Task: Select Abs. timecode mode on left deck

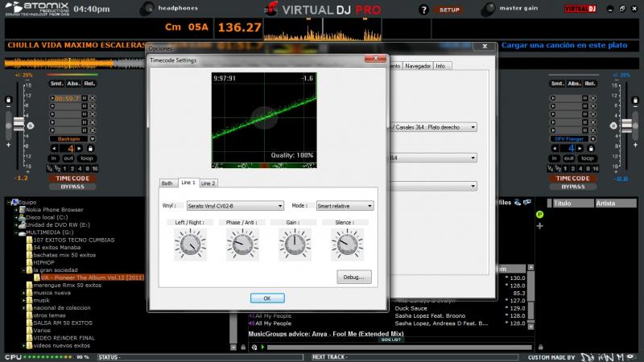Action: click(73, 84)
